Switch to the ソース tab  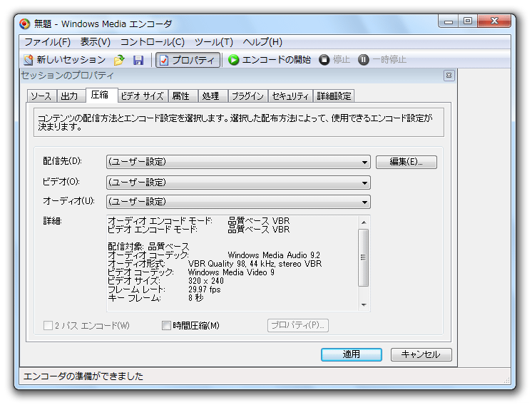(41, 96)
